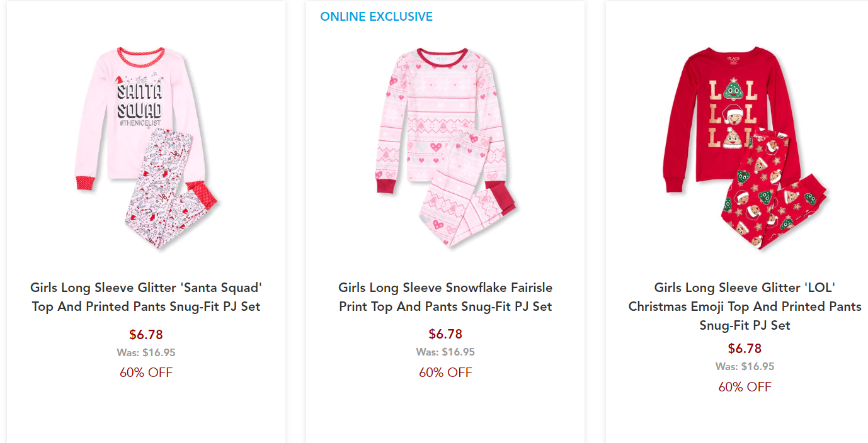
Task: Open the 'LOL' Christmas Emoji PJ set image
Action: coord(745,148)
